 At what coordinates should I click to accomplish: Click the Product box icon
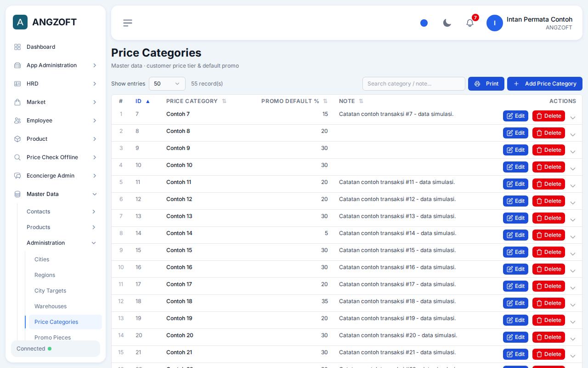click(17, 139)
